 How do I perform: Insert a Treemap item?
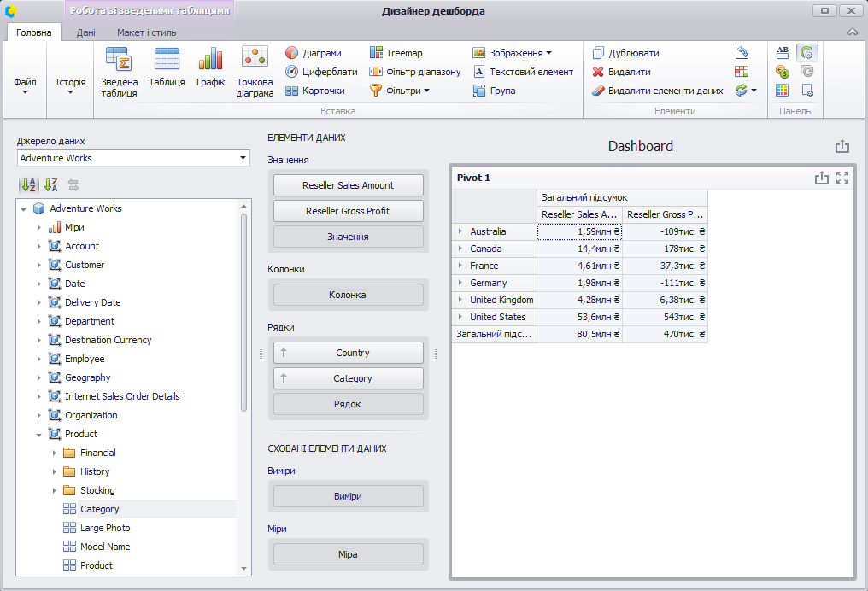point(396,53)
